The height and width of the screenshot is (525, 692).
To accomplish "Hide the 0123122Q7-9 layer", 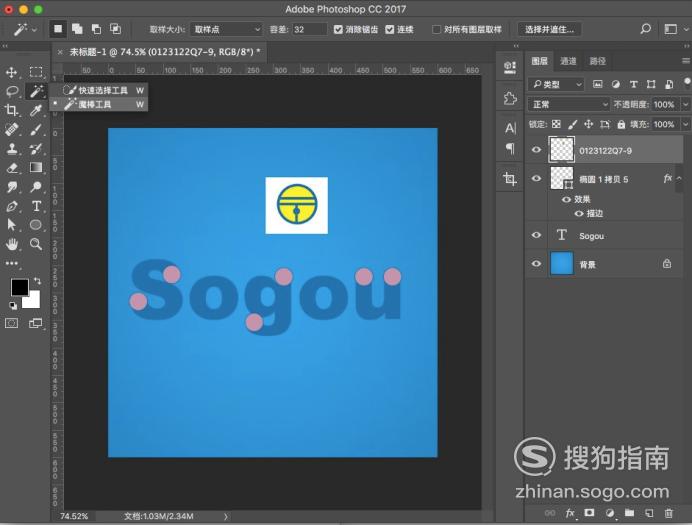I will (536, 150).
